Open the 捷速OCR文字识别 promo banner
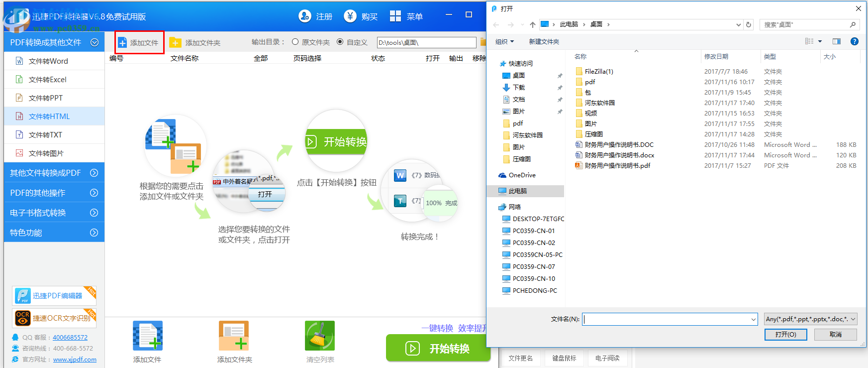The image size is (868, 368). tap(54, 318)
